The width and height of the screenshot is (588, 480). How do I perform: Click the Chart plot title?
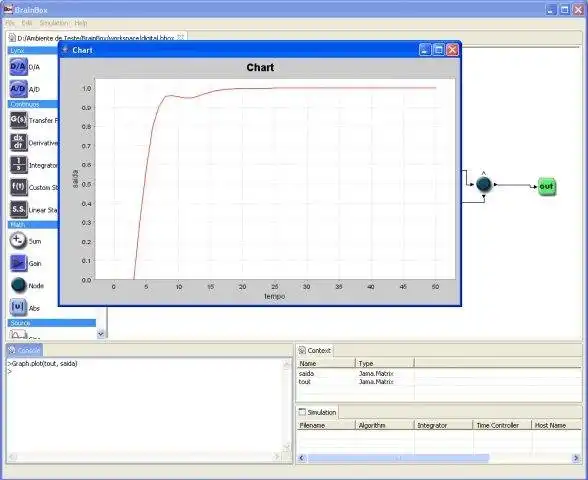[x=260, y=68]
